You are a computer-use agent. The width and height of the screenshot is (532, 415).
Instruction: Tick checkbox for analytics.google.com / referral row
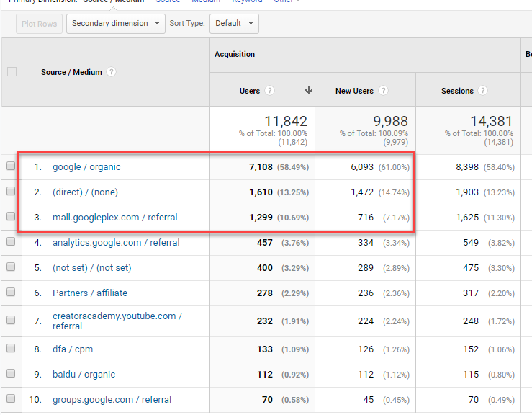tap(11, 241)
